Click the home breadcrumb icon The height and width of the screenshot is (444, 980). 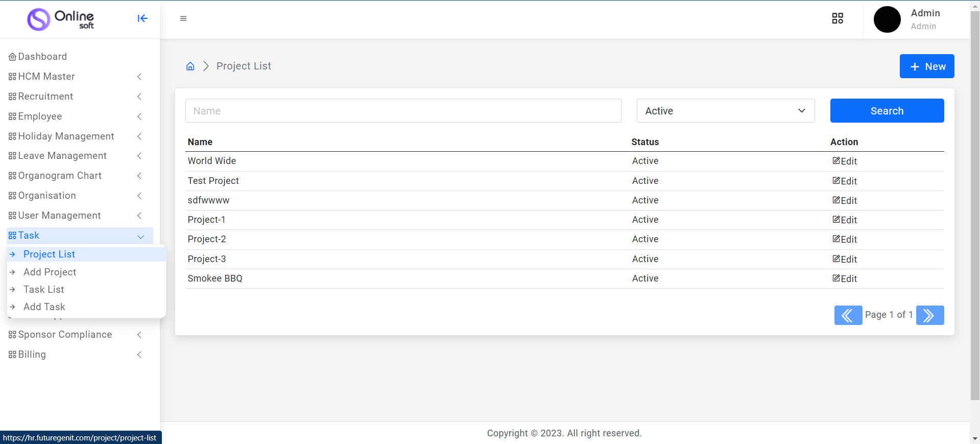pos(190,66)
